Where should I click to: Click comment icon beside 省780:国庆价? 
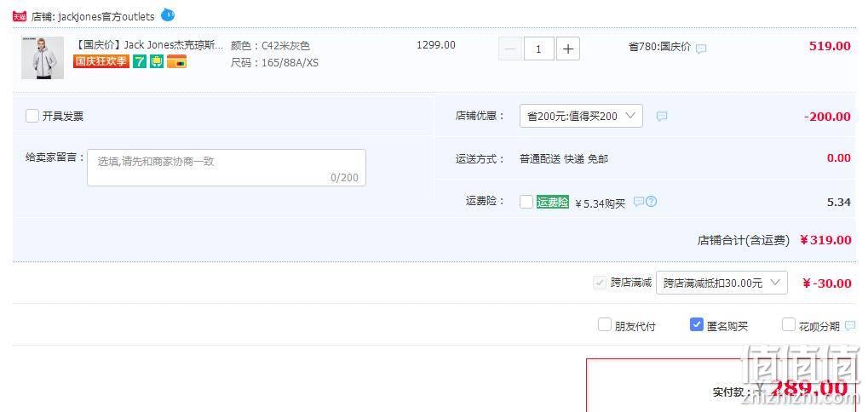(x=701, y=49)
